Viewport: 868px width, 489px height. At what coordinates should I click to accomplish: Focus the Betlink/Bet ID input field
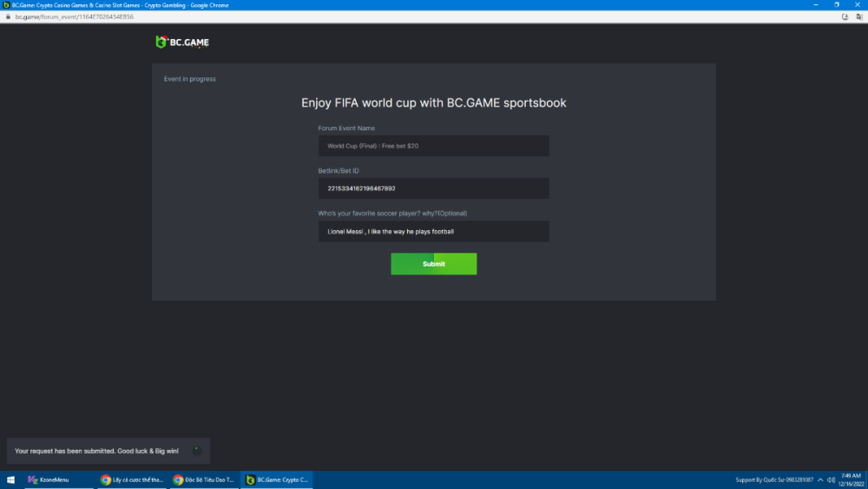coord(433,188)
